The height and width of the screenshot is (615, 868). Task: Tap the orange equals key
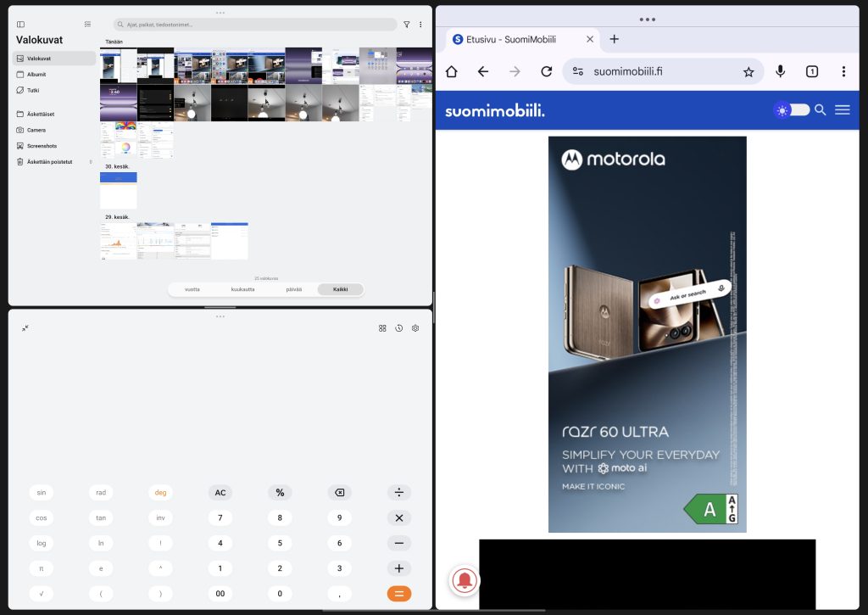399,594
